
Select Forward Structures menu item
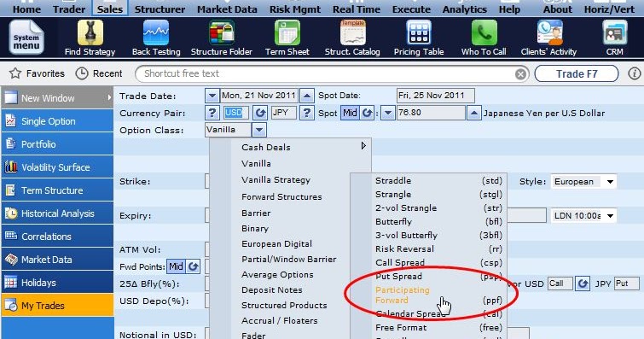point(281,196)
